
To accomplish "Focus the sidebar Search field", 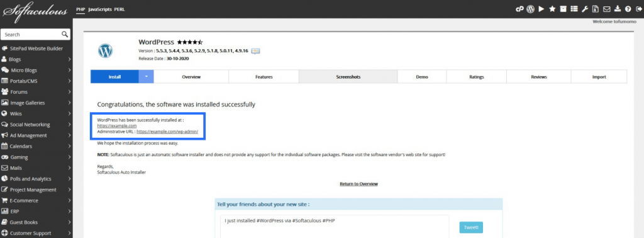I will [35, 35].
